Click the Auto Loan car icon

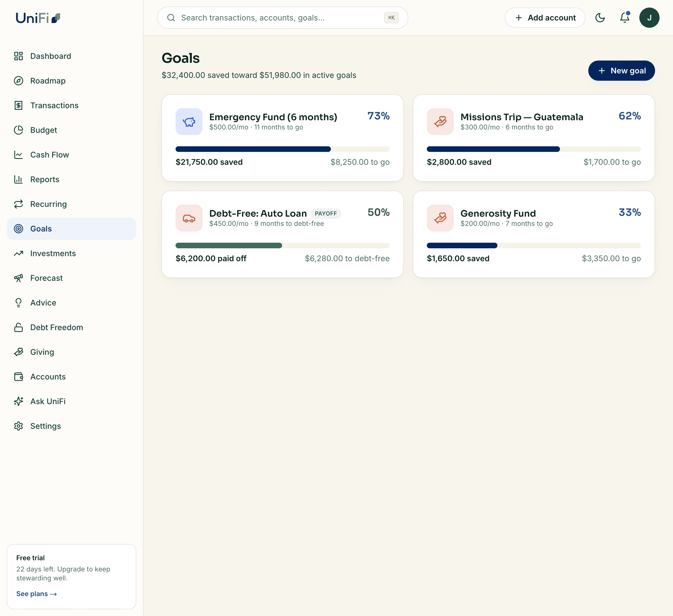click(189, 218)
